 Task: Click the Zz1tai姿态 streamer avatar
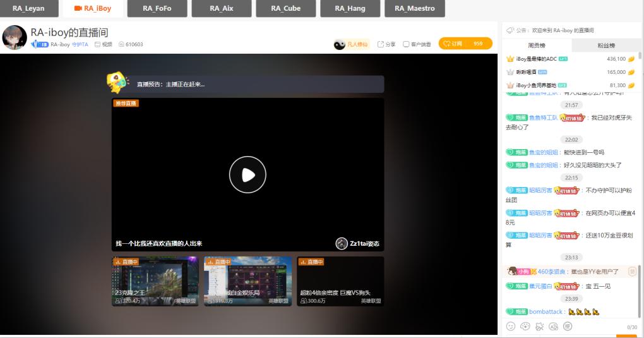tap(342, 243)
